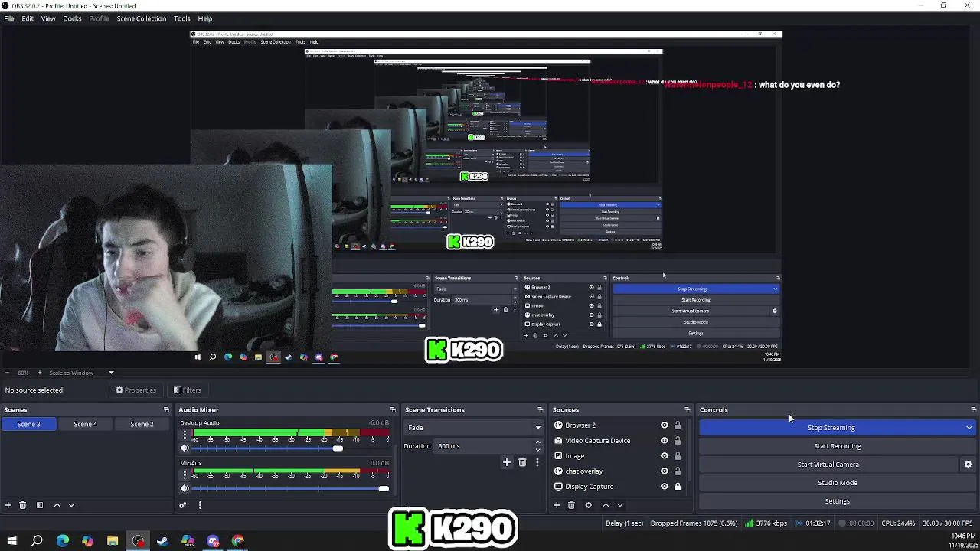
Task: Float the Audio Mixer dock icon
Action: click(393, 410)
